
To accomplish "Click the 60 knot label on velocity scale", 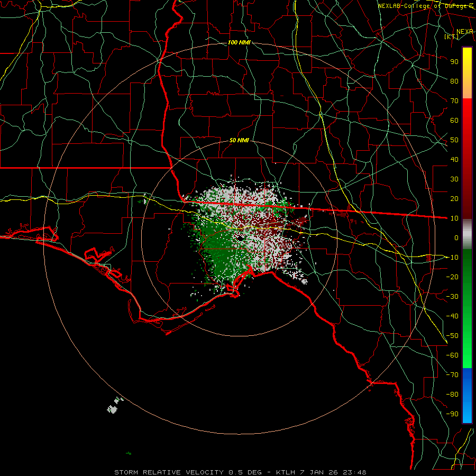I will 454,120.
